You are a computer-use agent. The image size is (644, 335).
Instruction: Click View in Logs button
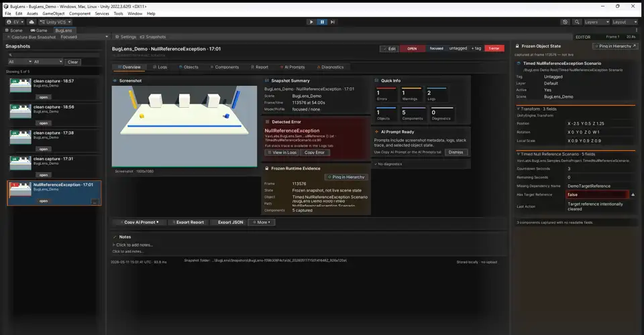tap(282, 153)
